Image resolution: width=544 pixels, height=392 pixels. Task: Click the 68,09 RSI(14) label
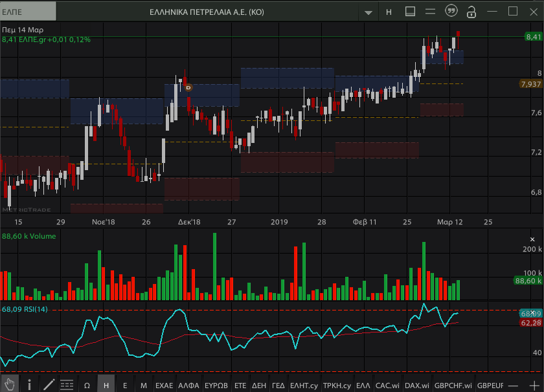[25, 309]
